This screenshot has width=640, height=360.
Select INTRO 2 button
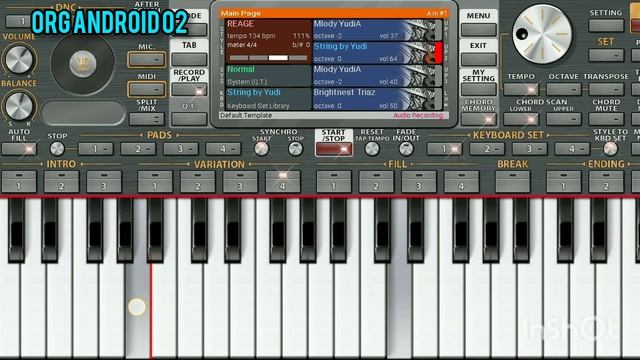(61, 182)
